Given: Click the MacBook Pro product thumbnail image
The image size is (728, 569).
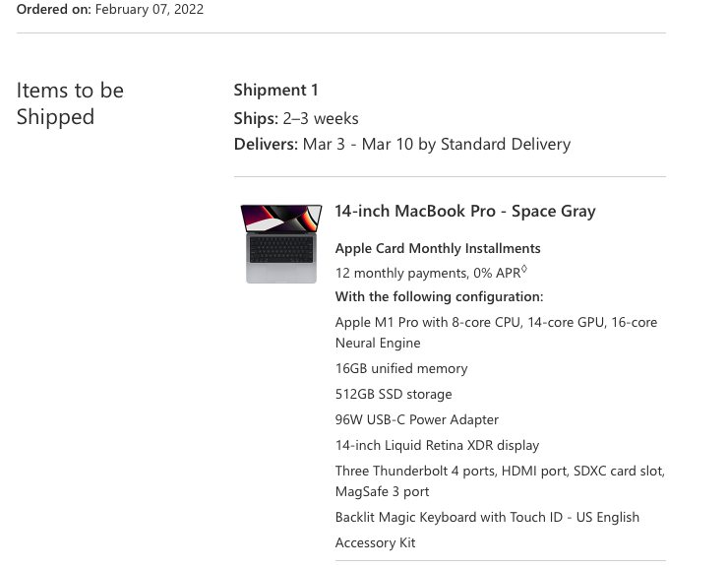Looking at the screenshot, I should [x=281, y=243].
